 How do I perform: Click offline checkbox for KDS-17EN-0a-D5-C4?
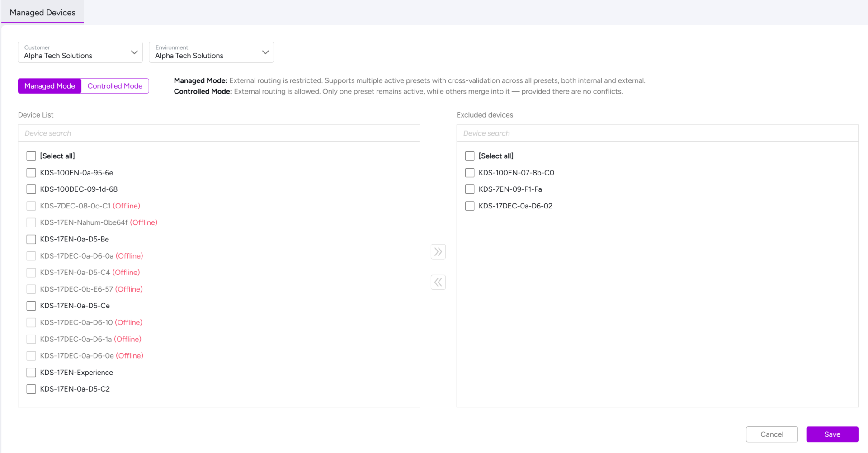point(31,273)
